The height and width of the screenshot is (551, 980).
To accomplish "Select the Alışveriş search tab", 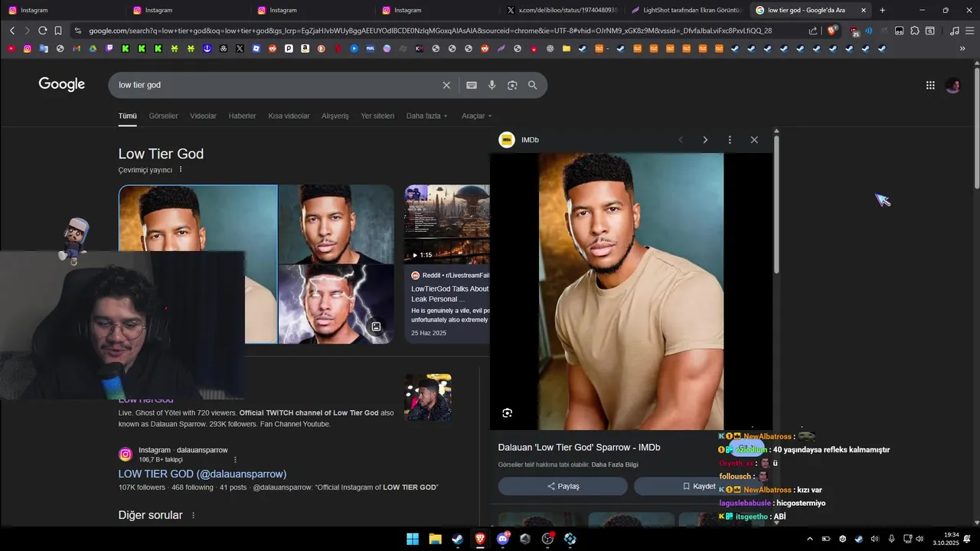I will (335, 116).
